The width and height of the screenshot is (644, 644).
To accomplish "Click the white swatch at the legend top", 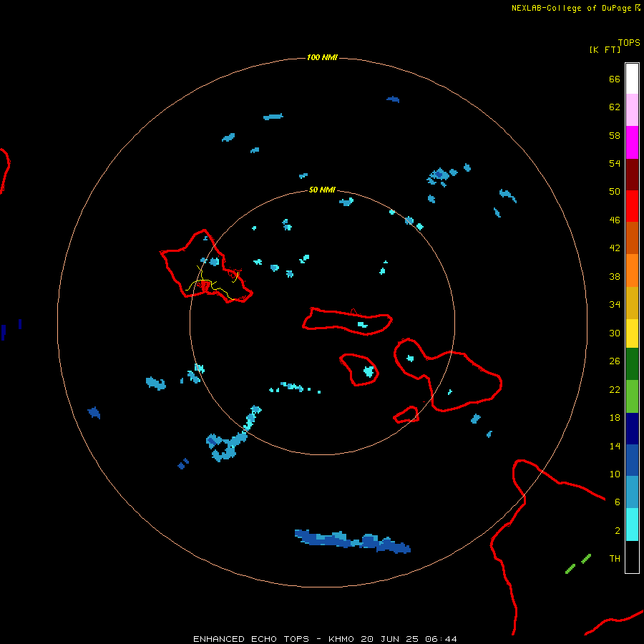I will (x=632, y=79).
